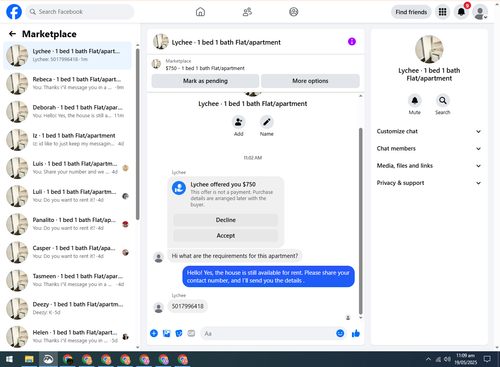This screenshot has width=500, height=367.
Task: Expand Media, files and links section
Action: click(429, 166)
